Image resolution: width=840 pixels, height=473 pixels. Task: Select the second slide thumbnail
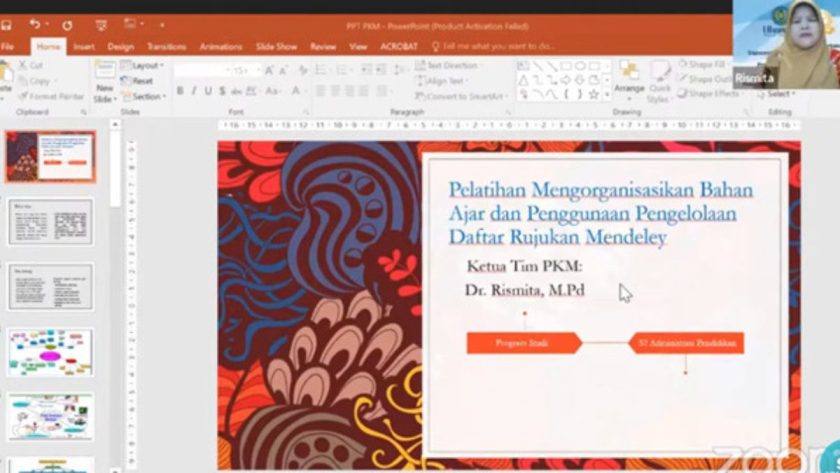[50, 222]
